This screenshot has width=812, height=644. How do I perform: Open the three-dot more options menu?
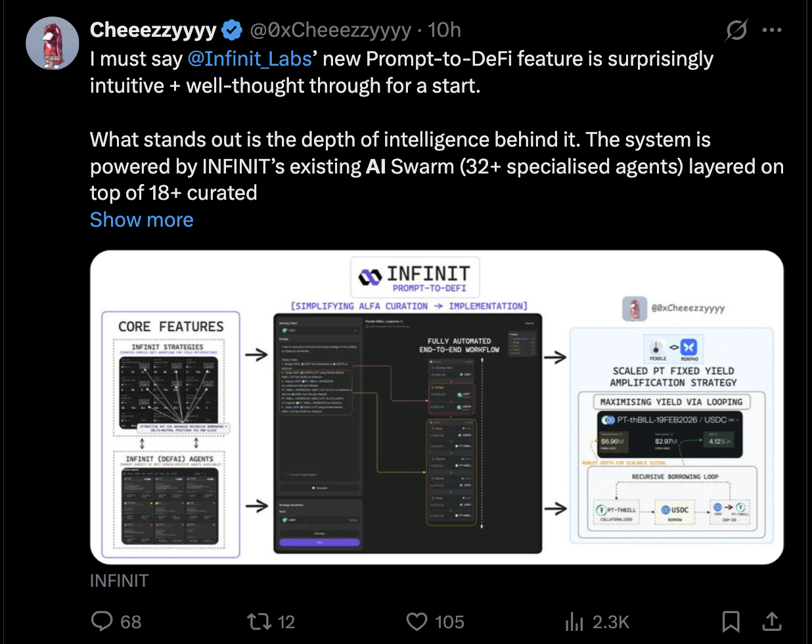point(771,30)
